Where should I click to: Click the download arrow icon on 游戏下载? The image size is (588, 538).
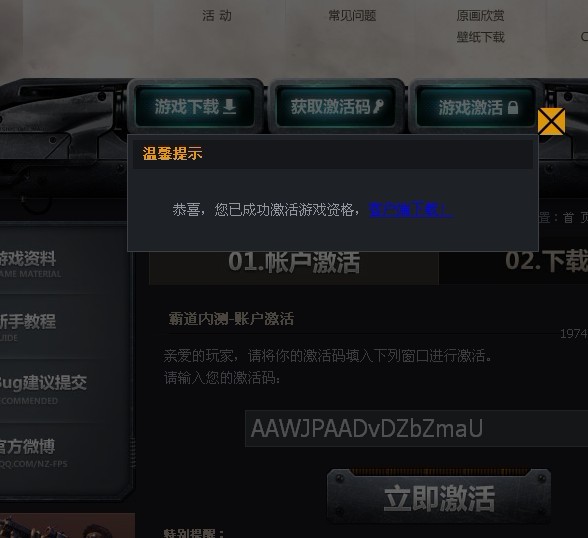[x=230, y=107]
